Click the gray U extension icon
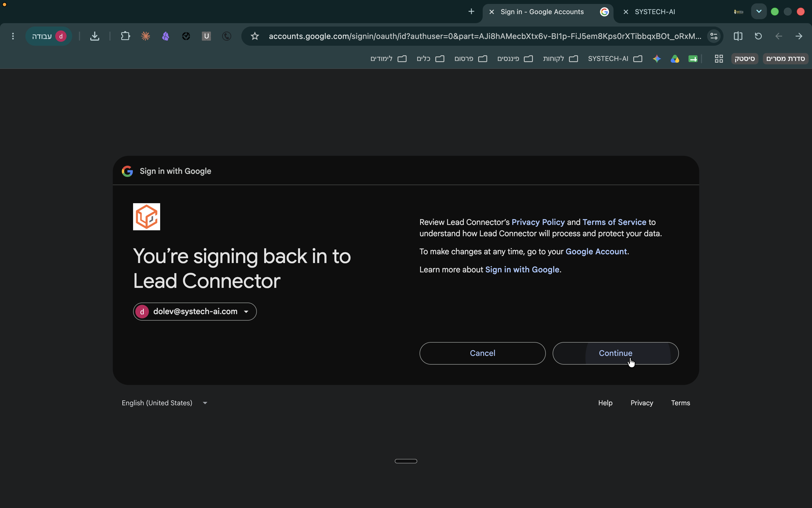The width and height of the screenshot is (812, 508). tap(206, 36)
